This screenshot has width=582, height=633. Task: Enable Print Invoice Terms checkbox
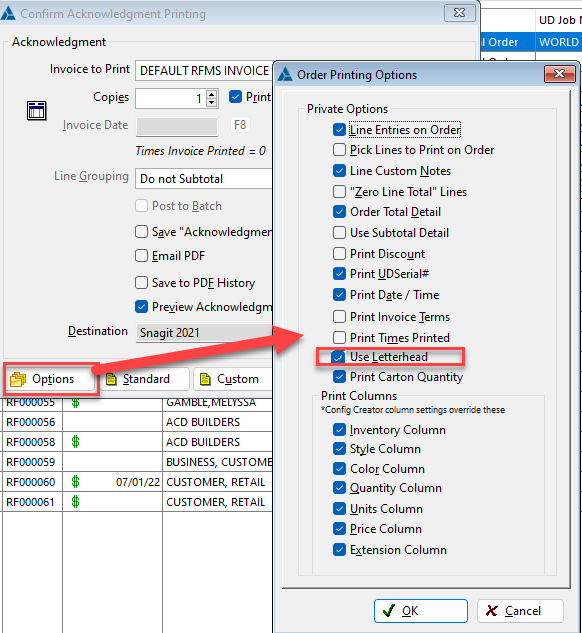click(339, 316)
